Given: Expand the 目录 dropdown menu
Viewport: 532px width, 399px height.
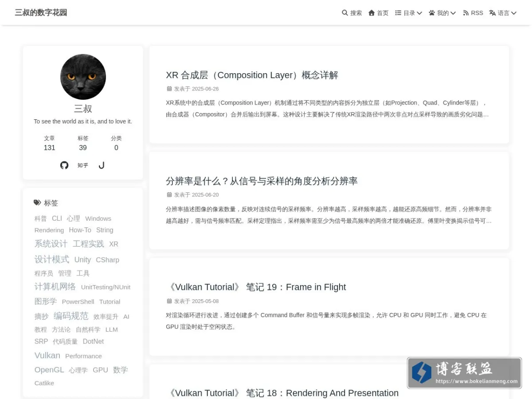Looking at the screenshot, I should point(409,13).
